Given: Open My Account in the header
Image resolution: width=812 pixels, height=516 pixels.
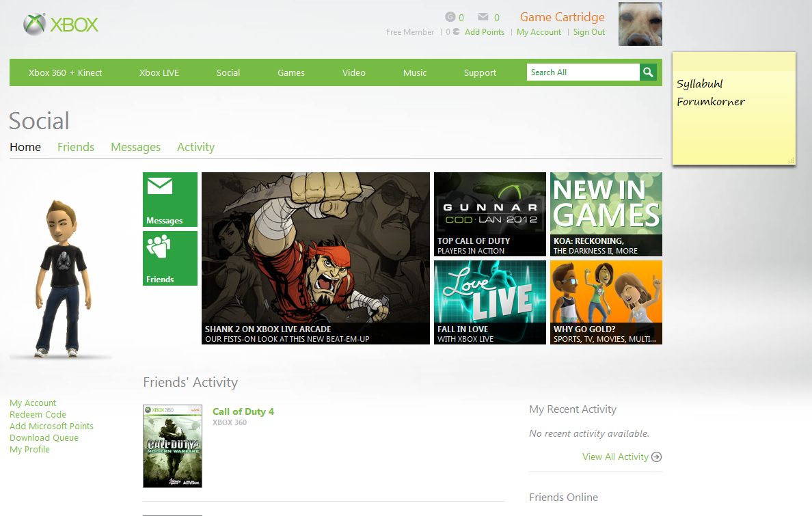Looking at the screenshot, I should [539, 31].
